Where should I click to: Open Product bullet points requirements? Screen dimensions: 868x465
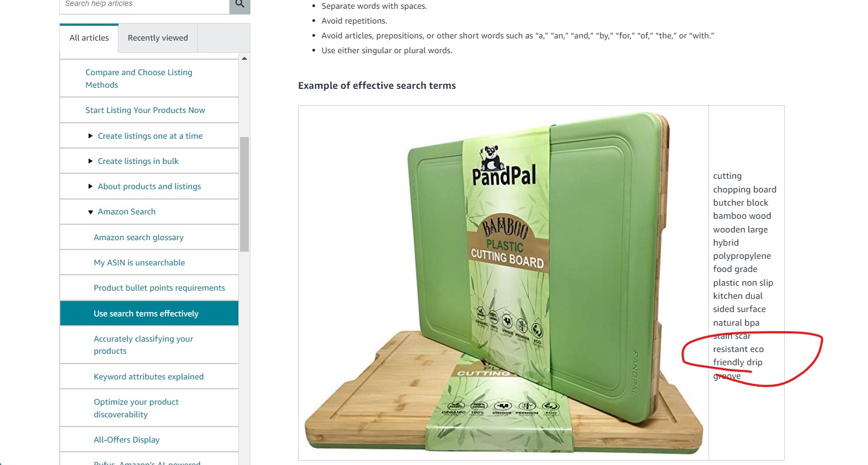[x=159, y=288]
